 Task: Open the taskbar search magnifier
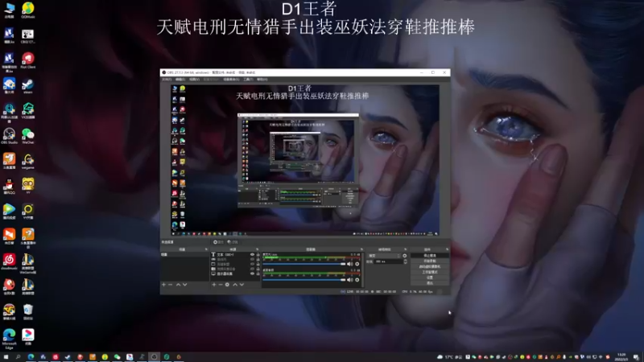pyautogui.click(x=18, y=357)
